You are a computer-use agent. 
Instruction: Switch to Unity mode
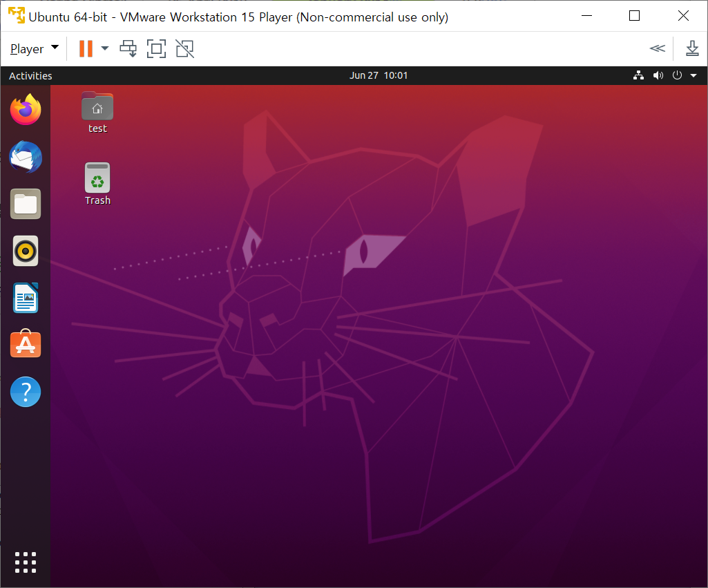pos(184,49)
